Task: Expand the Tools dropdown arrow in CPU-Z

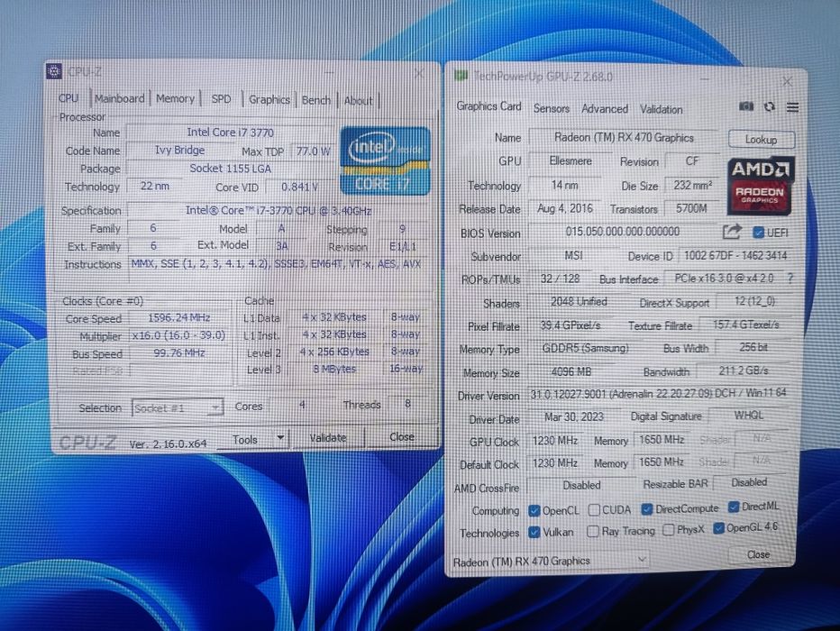Action: (x=280, y=438)
